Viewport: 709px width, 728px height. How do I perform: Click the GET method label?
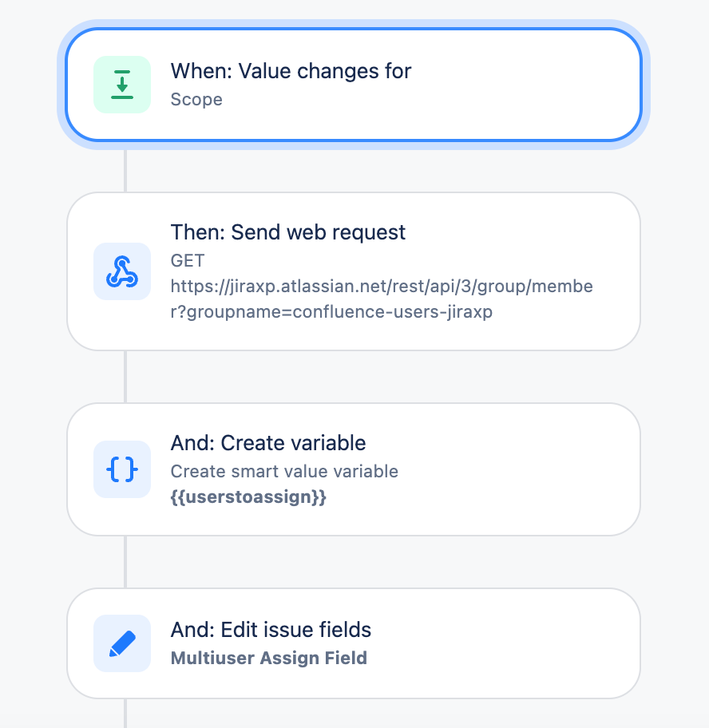[x=188, y=260]
